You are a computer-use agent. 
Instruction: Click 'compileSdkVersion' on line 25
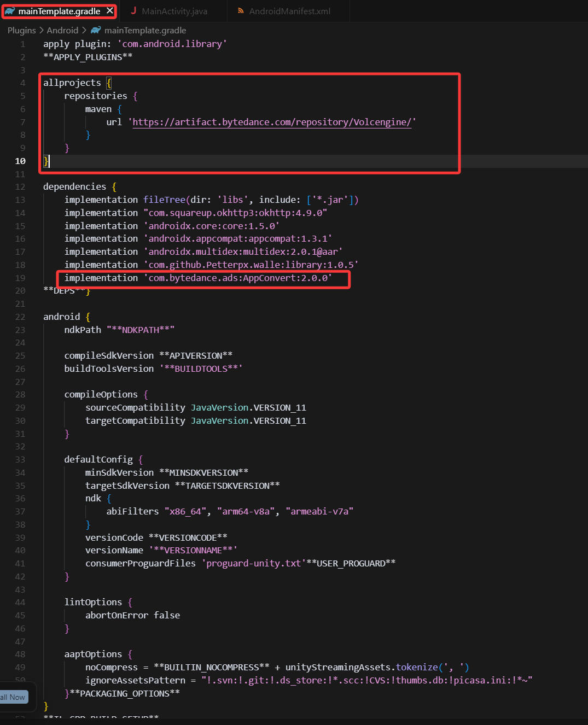[109, 355]
